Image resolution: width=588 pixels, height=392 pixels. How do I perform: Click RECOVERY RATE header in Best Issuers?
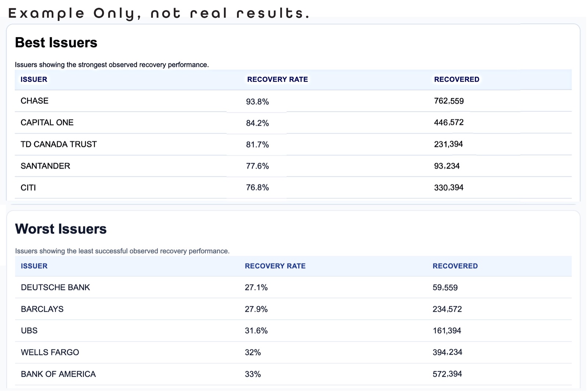pos(277,79)
